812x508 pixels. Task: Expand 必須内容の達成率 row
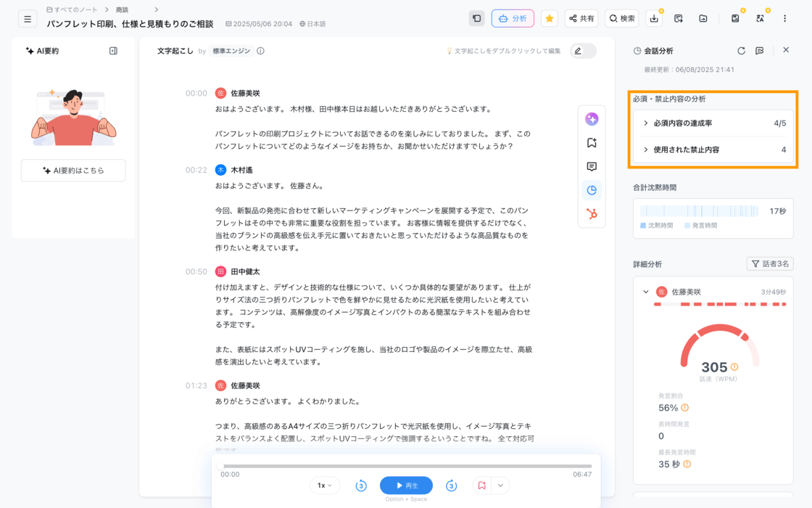pos(713,123)
